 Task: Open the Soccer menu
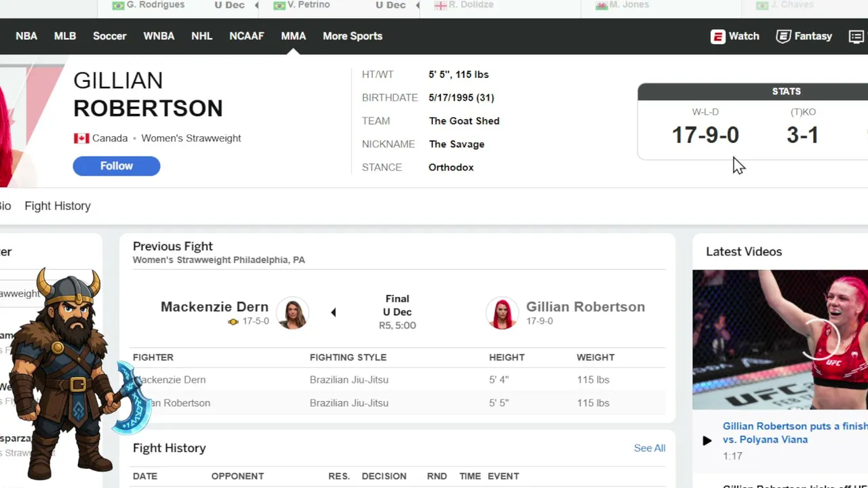(x=110, y=36)
